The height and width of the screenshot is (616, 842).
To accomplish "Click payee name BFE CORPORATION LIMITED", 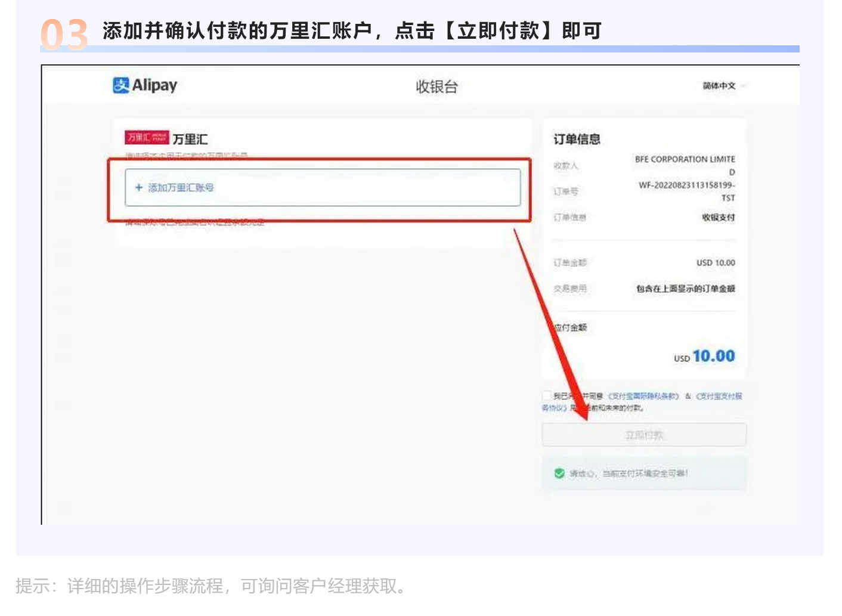I will (685, 165).
